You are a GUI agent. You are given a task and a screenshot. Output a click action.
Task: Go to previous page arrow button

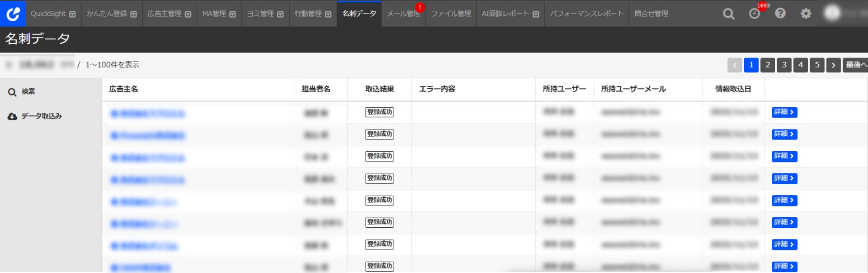[x=735, y=65]
